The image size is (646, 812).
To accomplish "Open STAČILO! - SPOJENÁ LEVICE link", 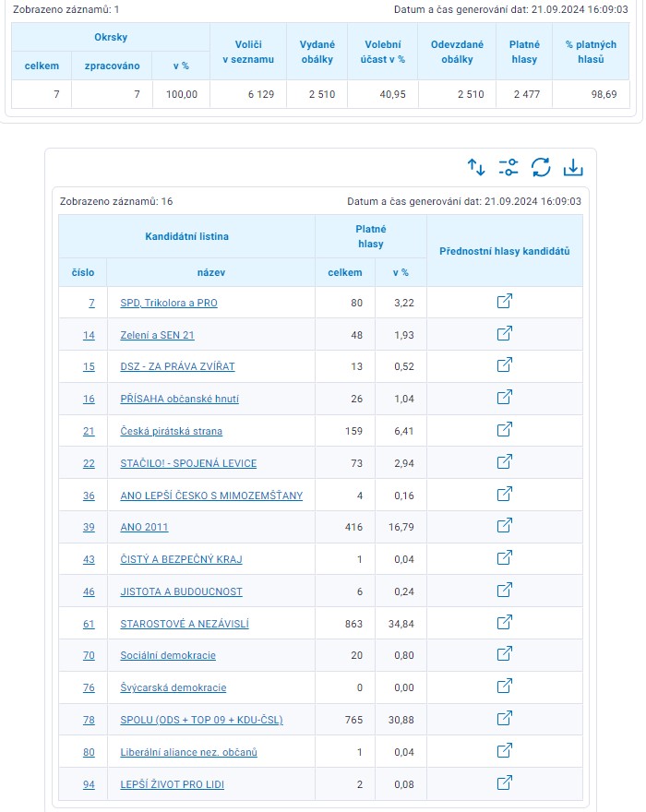I will (188, 463).
